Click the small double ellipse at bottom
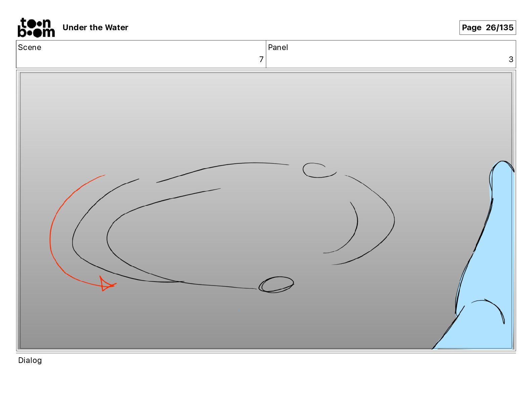Image resolution: width=532 pixels, height=411 pixels. [276, 285]
